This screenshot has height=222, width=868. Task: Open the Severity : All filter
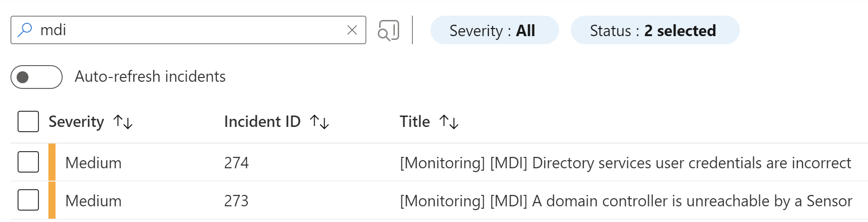(x=495, y=30)
